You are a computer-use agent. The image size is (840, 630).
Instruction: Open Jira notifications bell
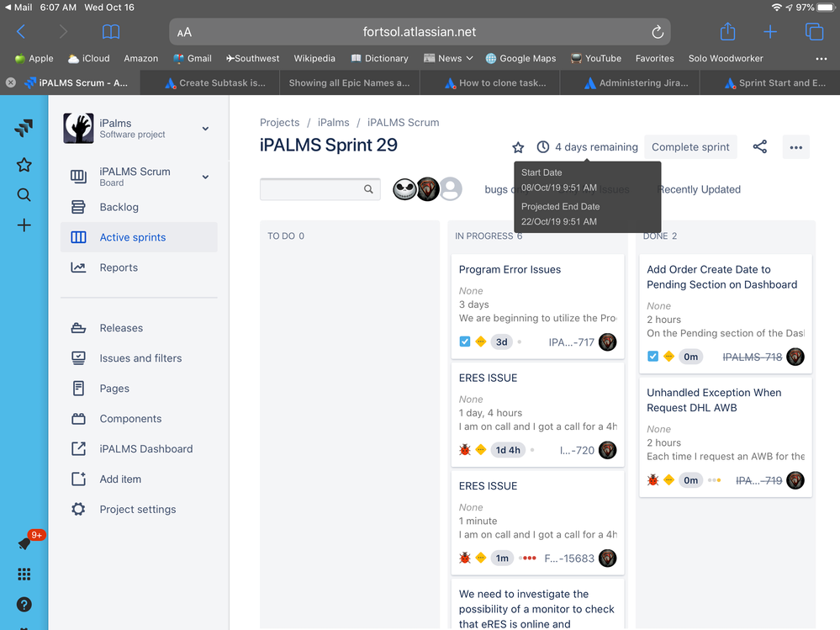(24, 543)
